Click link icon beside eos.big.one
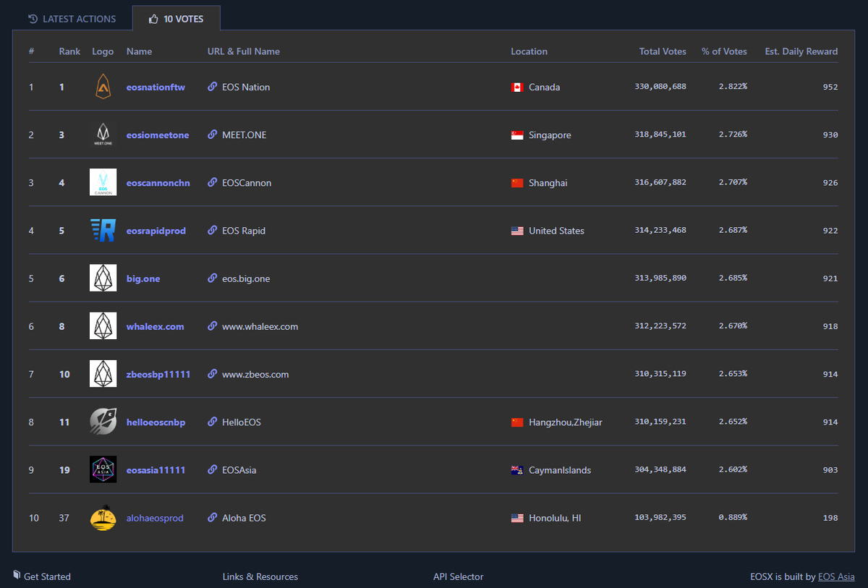The height and width of the screenshot is (588, 868). click(x=212, y=278)
